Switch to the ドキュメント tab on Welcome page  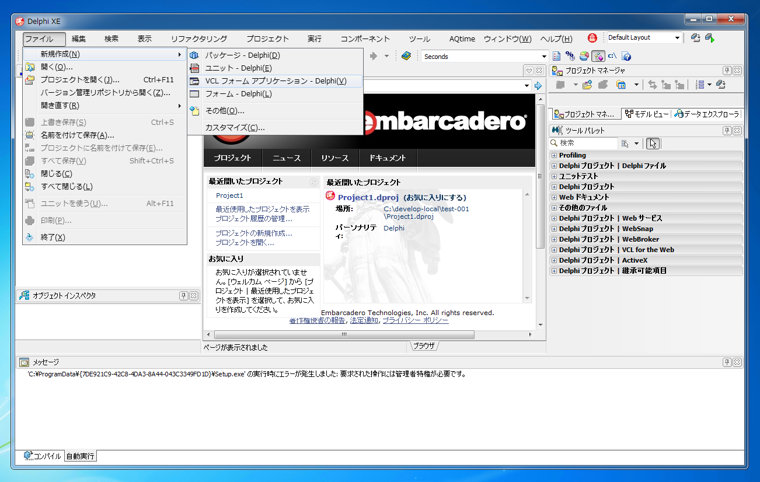tap(387, 158)
